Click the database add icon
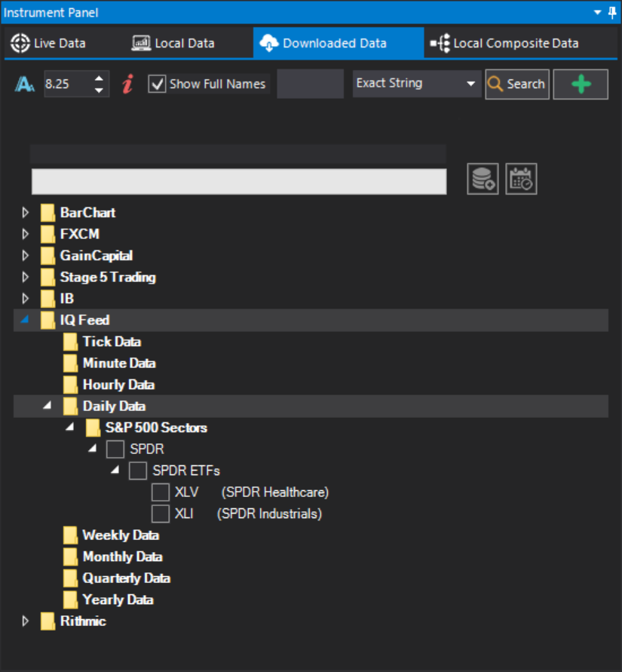 (483, 179)
